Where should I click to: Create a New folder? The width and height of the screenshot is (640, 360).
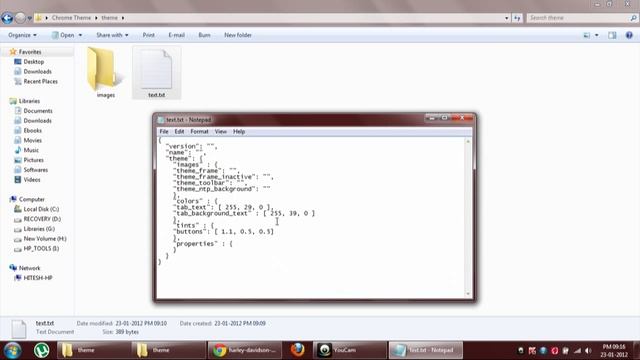(x=238, y=35)
